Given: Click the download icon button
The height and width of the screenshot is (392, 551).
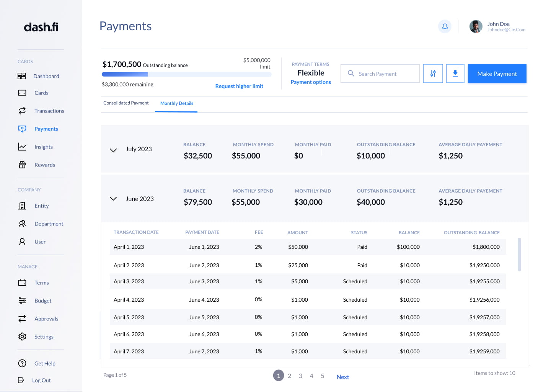Looking at the screenshot, I should coord(455,73).
